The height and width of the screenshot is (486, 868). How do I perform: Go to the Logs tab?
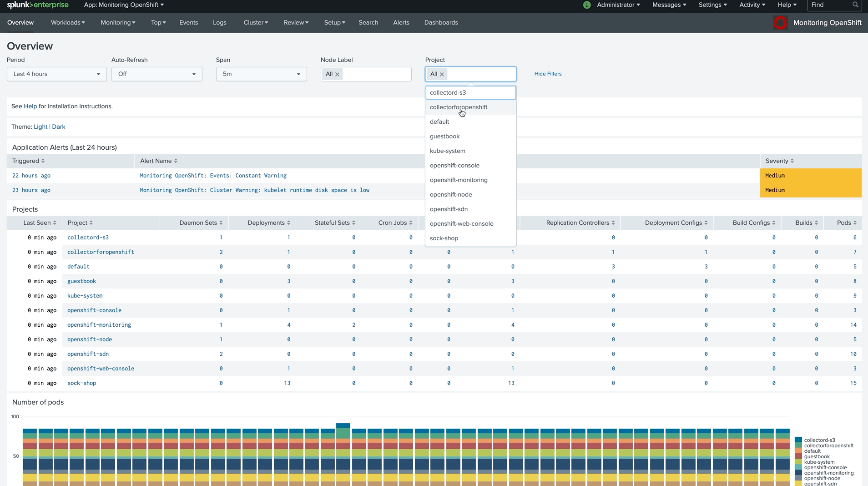pos(219,23)
